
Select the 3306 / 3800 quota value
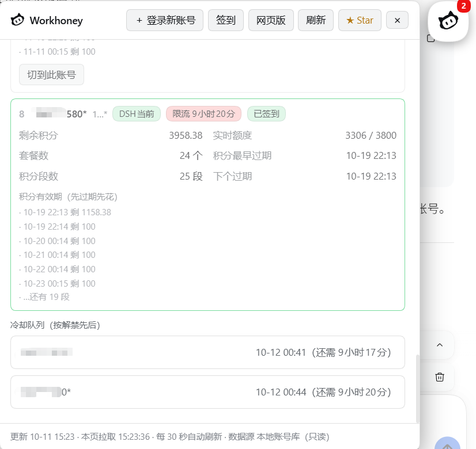[x=371, y=135]
